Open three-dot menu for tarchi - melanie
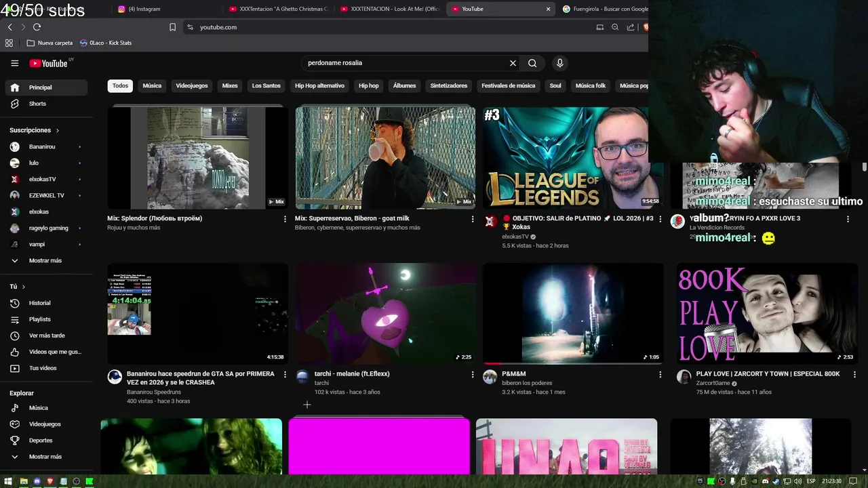The height and width of the screenshot is (488, 868). [473, 374]
